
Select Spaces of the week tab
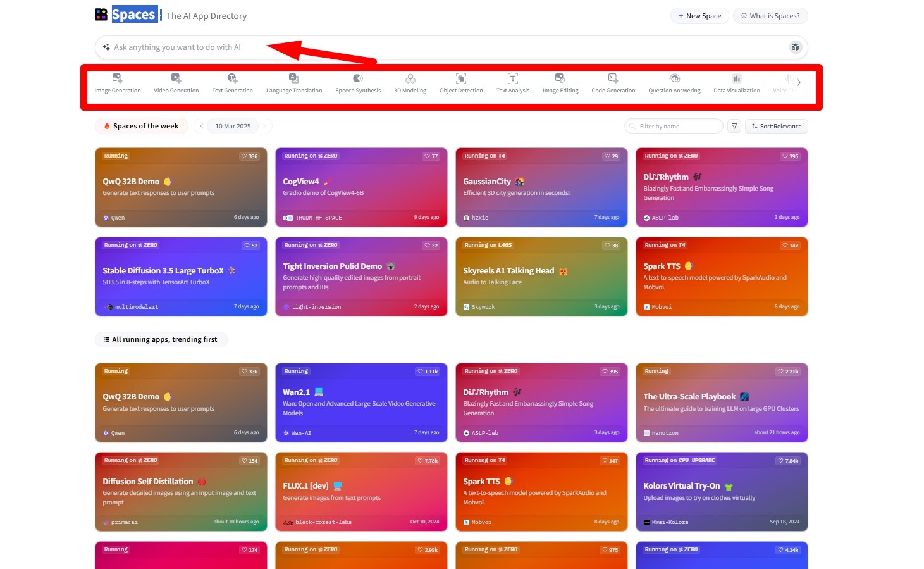pyautogui.click(x=142, y=126)
